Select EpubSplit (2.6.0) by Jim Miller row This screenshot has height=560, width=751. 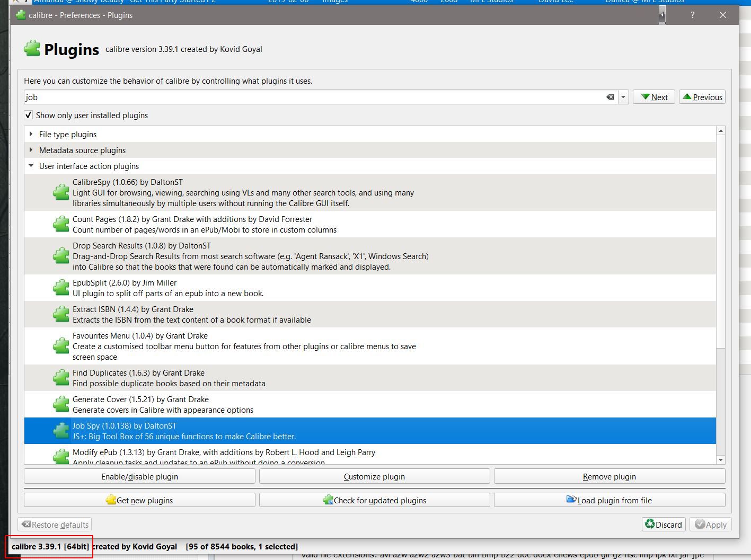pyautogui.click(x=370, y=288)
